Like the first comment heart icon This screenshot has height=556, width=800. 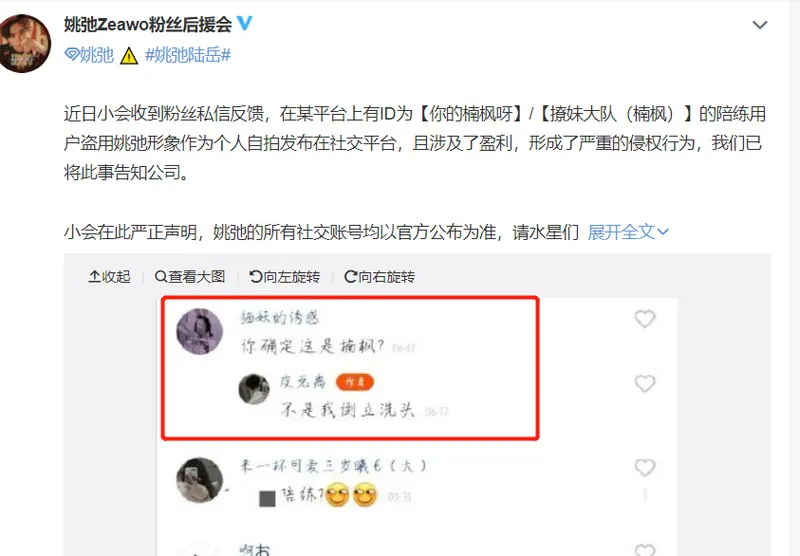click(x=645, y=319)
